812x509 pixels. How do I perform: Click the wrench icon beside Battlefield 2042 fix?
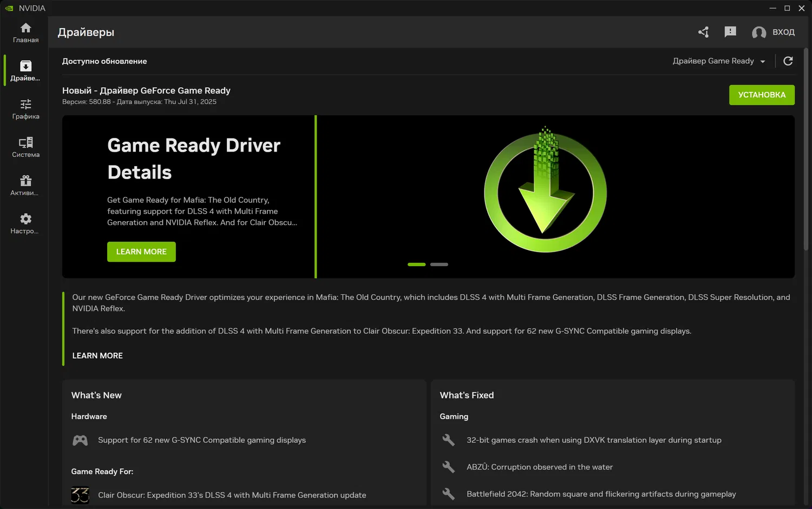[x=449, y=494]
